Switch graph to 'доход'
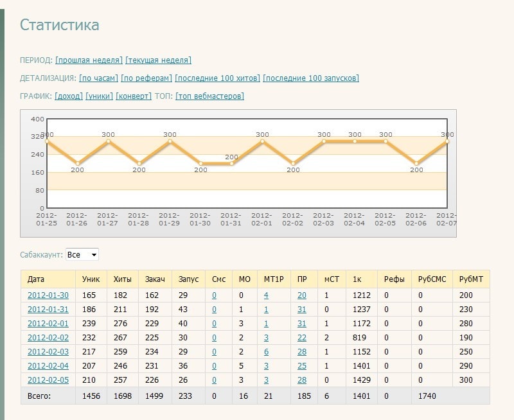514x420 pixels. click(69, 96)
